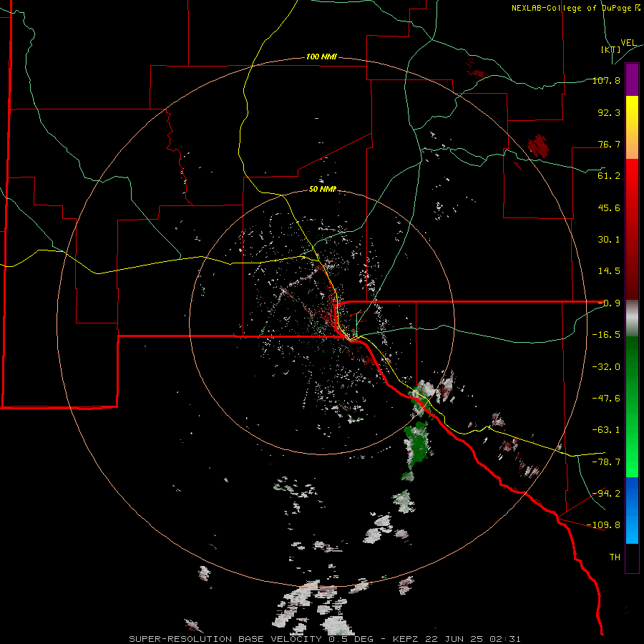The height and width of the screenshot is (644, 644).
Task: Click the "50 NMI" range ring label
Action: (x=323, y=189)
